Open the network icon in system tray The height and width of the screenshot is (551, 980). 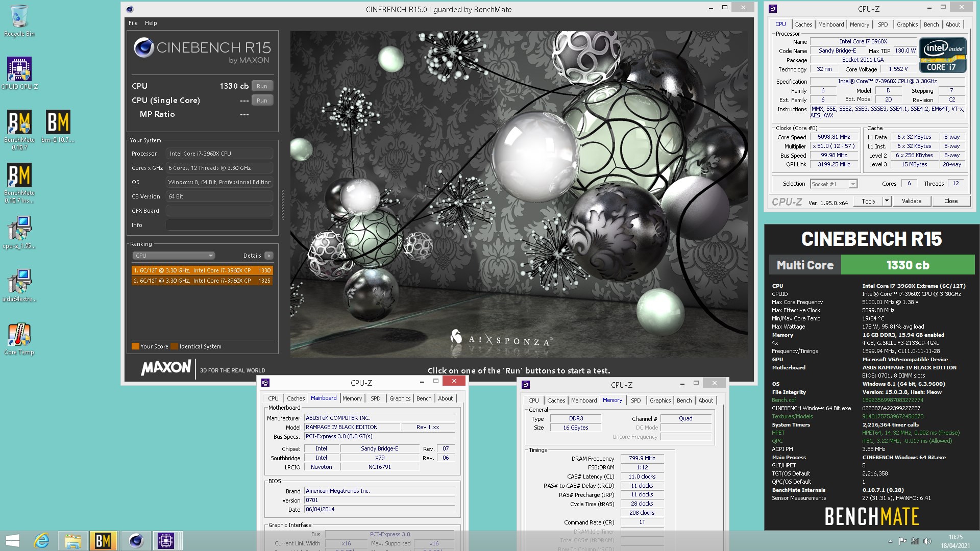click(x=915, y=541)
